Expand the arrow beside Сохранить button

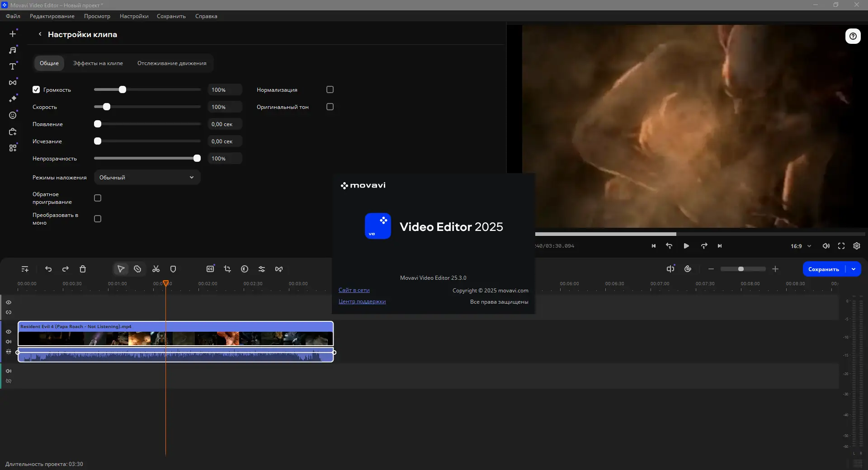[854, 269]
